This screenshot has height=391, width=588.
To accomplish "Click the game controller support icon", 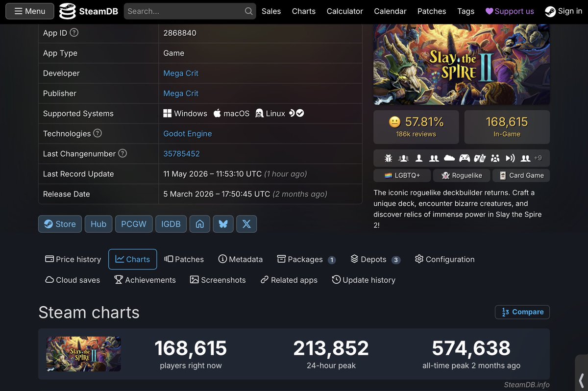I will (465, 158).
